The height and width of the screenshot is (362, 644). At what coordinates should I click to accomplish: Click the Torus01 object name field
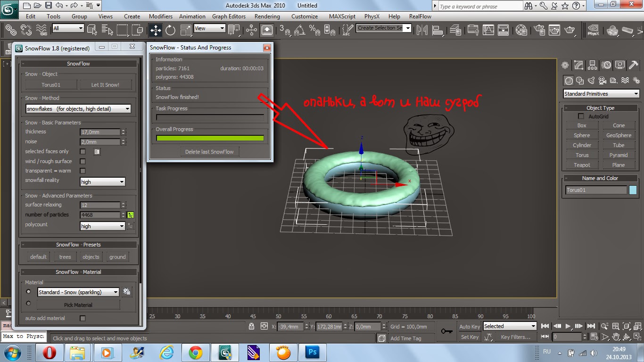click(596, 190)
